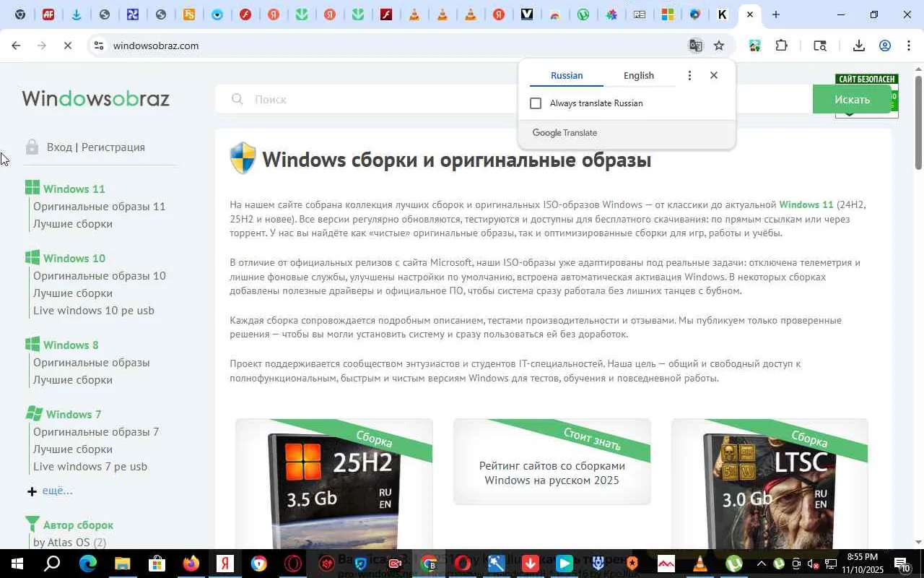Close the Google Translate popup
This screenshot has height=578, width=924.
tap(713, 75)
